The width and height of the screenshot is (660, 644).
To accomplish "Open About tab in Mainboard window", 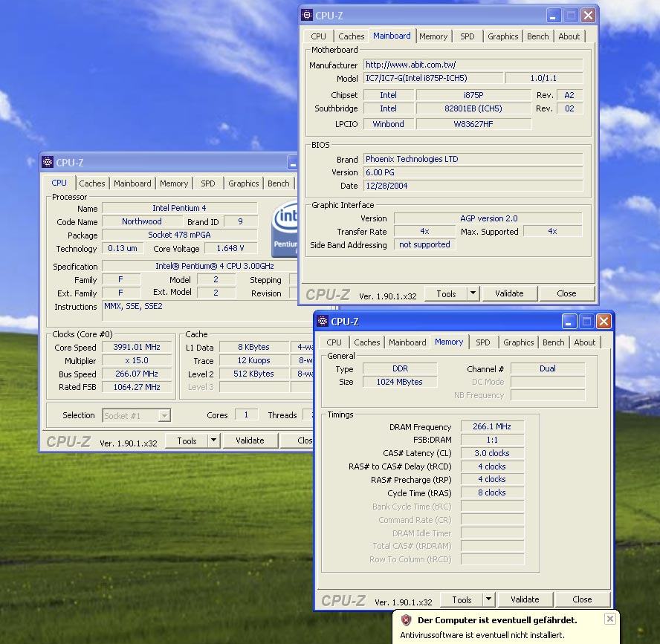I will [569, 36].
